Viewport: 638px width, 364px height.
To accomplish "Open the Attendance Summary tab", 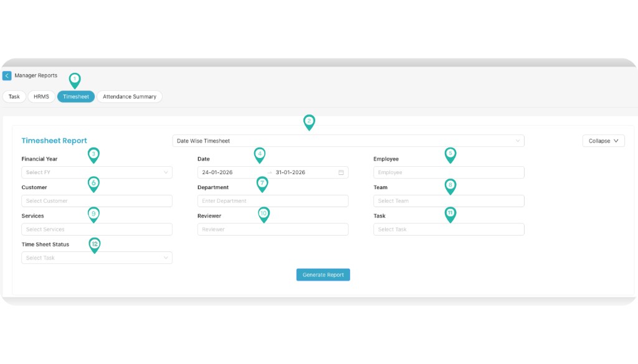I will pyautogui.click(x=129, y=96).
